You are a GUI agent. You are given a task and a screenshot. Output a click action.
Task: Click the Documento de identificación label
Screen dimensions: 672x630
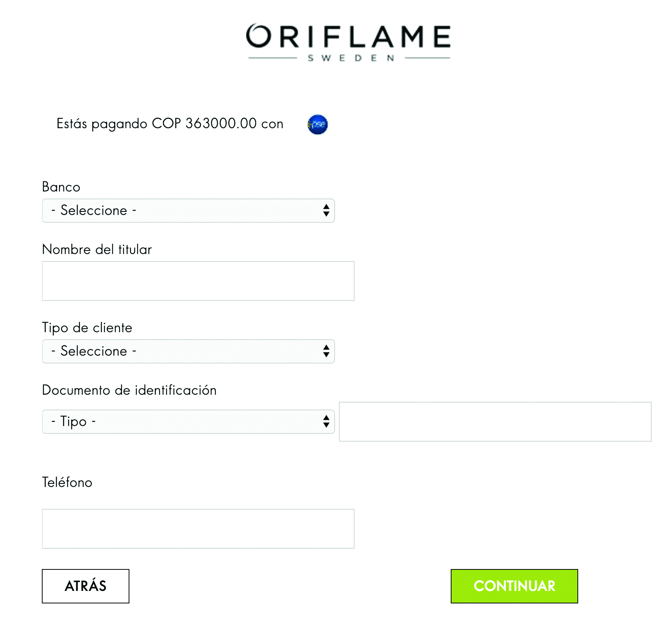click(129, 390)
